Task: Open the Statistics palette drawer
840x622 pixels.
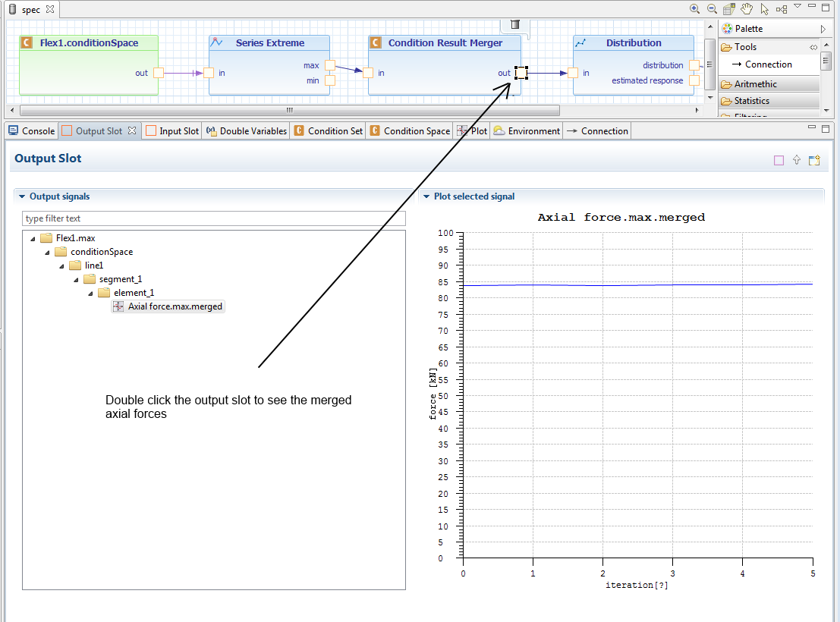Action: [x=751, y=101]
